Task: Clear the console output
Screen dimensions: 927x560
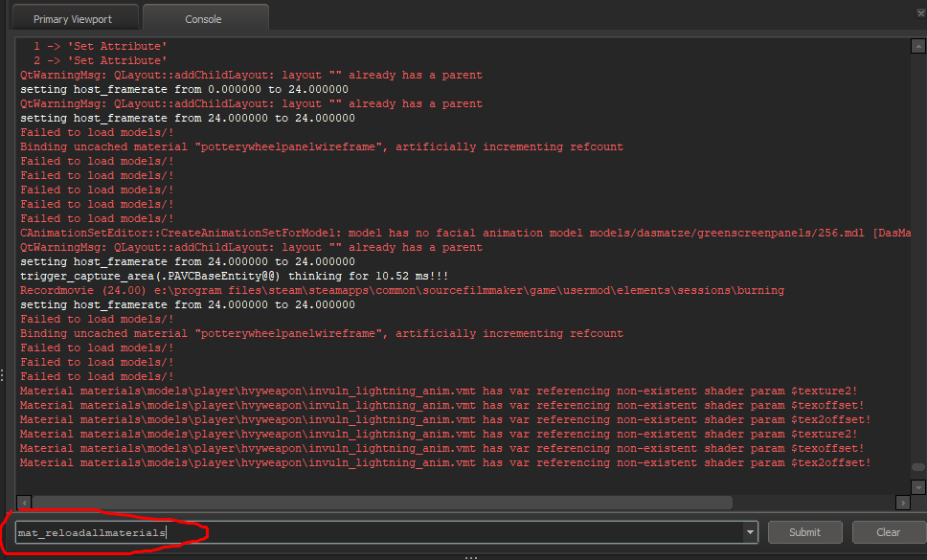Action: [x=888, y=532]
